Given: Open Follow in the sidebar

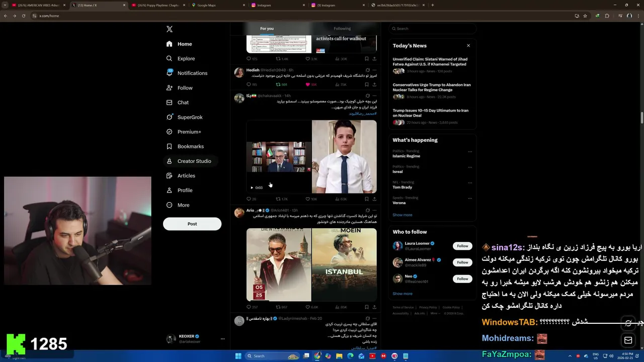Looking at the screenshot, I should click(179, 88).
